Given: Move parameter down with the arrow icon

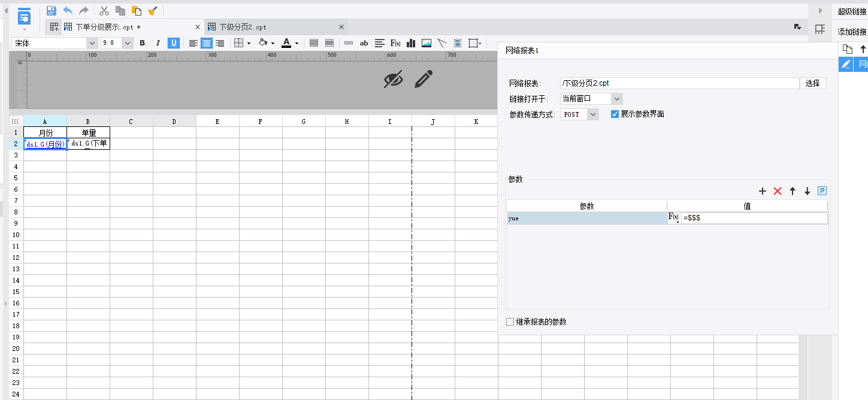Looking at the screenshot, I should point(807,191).
